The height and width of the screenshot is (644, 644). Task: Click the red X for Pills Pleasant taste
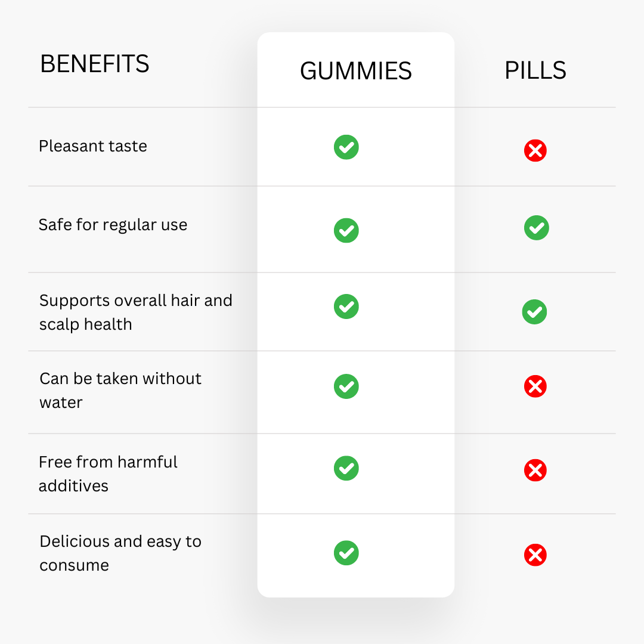click(535, 150)
